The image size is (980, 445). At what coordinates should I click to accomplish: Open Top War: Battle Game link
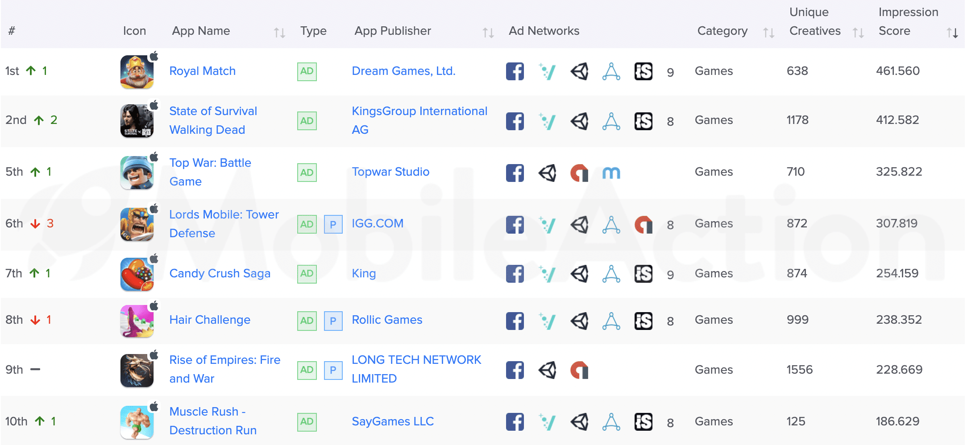[x=210, y=172]
